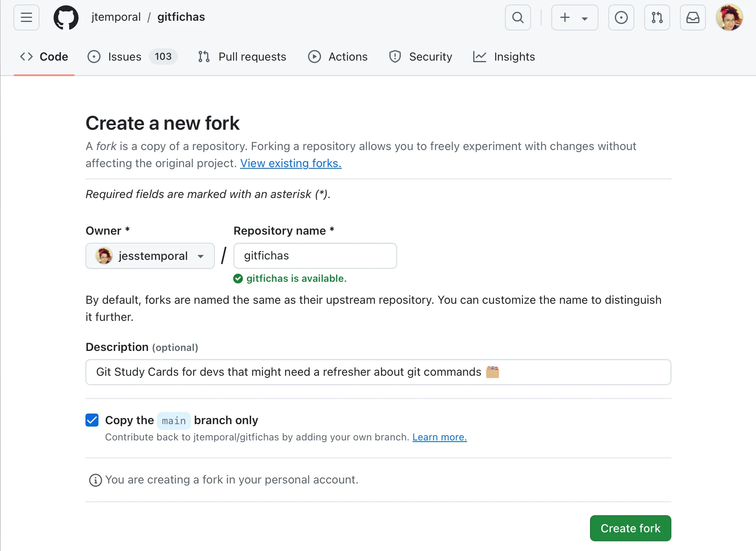Expand the caret next to the plus icon
This screenshot has height=551, width=756.
[x=585, y=17]
